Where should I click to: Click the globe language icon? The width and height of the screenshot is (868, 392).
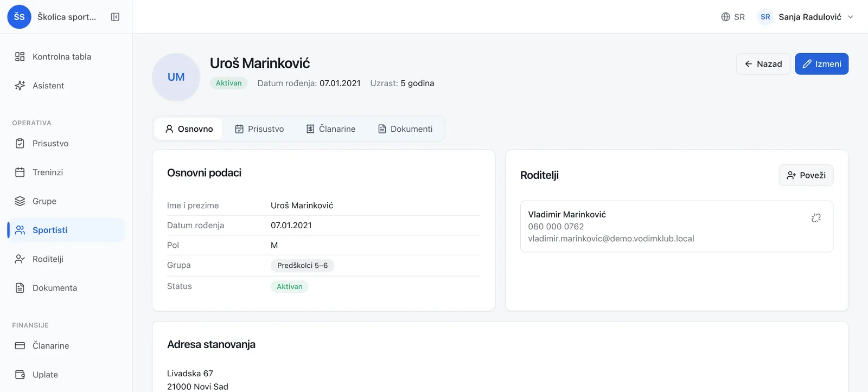coord(725,17)
